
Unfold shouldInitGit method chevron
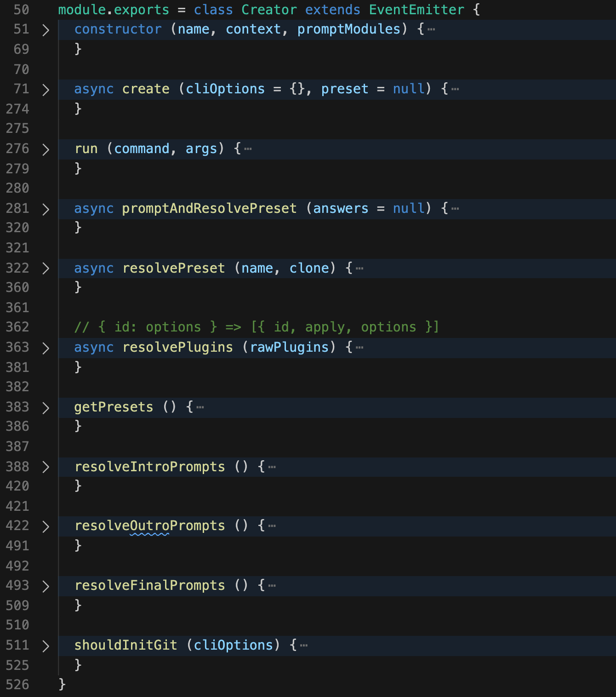tap(46, 646)
